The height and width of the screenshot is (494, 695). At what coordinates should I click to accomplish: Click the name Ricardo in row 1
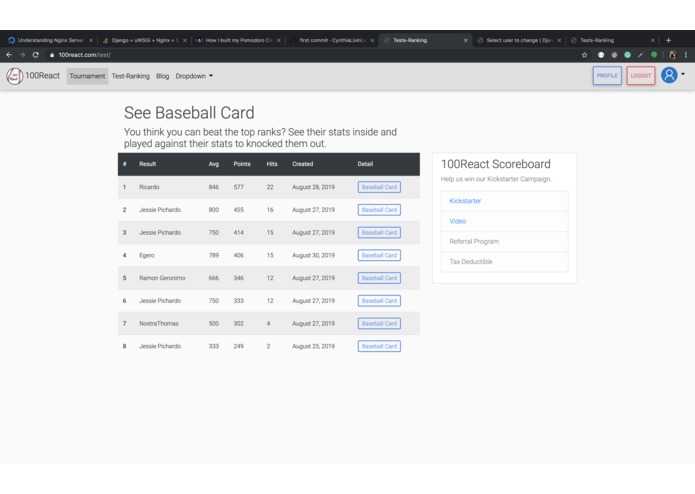tap(149, 187)
